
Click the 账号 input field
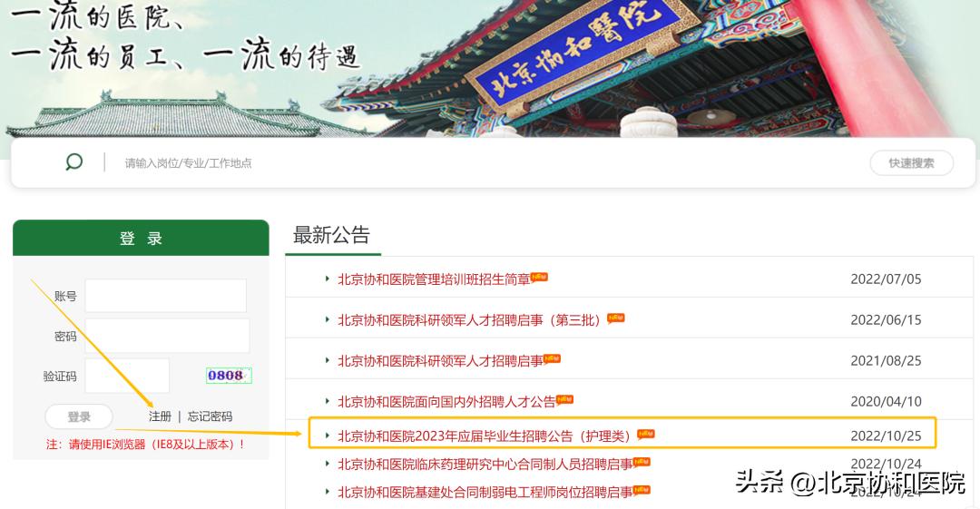(x=166, y=296)
